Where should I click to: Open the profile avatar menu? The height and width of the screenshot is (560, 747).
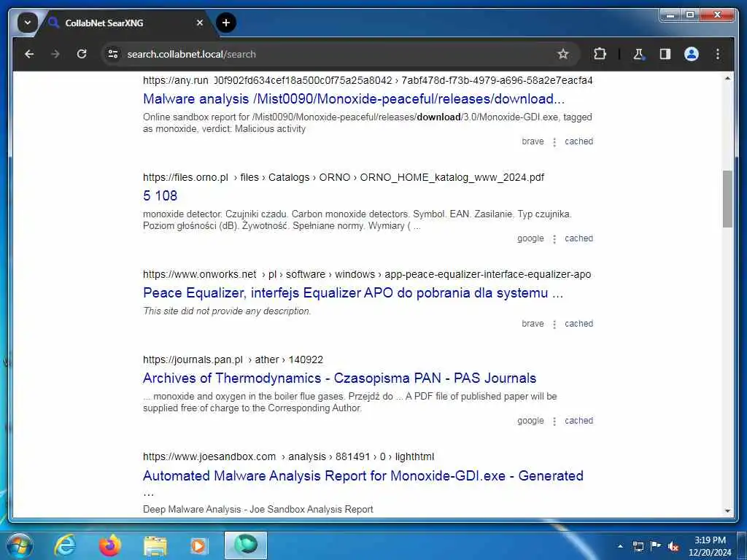(x=692, y=54)
